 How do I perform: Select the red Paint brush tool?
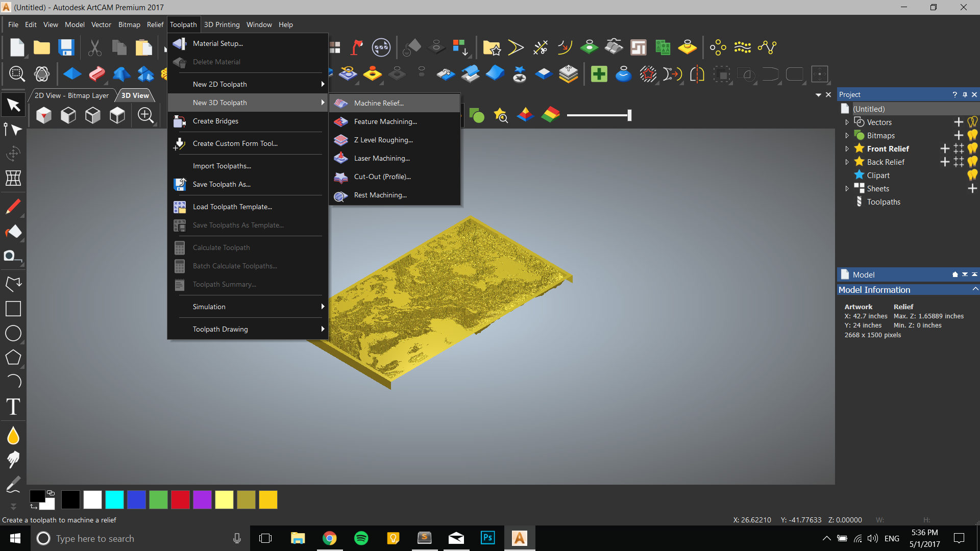click(x=13, y=207)
